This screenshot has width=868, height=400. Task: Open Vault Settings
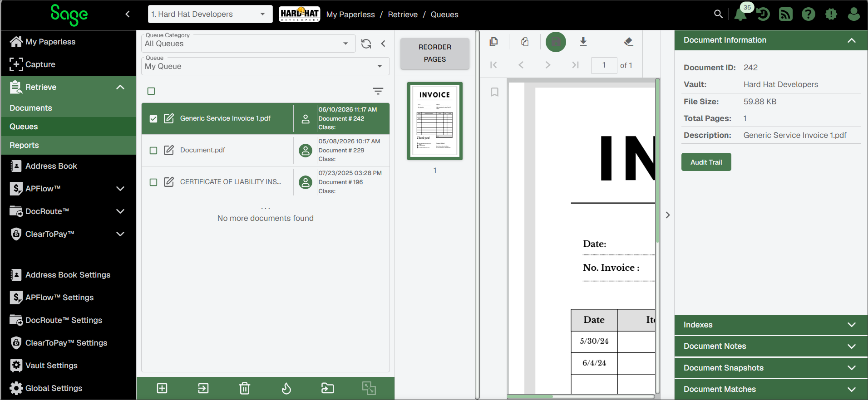69,366
